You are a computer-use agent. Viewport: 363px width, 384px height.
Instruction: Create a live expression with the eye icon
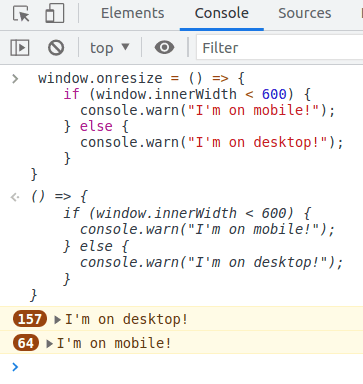tap(164, 47)
